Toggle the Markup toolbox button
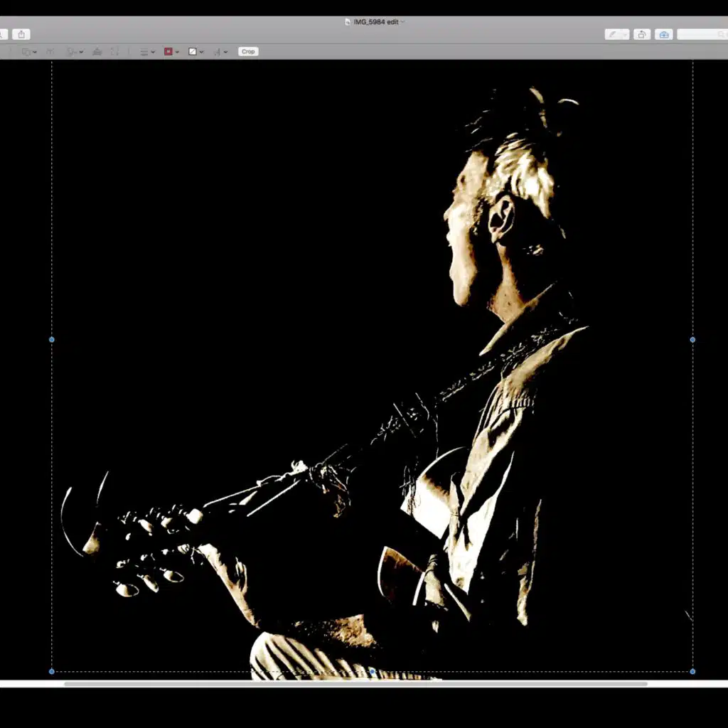 pyautogui.click(x=663, y=34)
